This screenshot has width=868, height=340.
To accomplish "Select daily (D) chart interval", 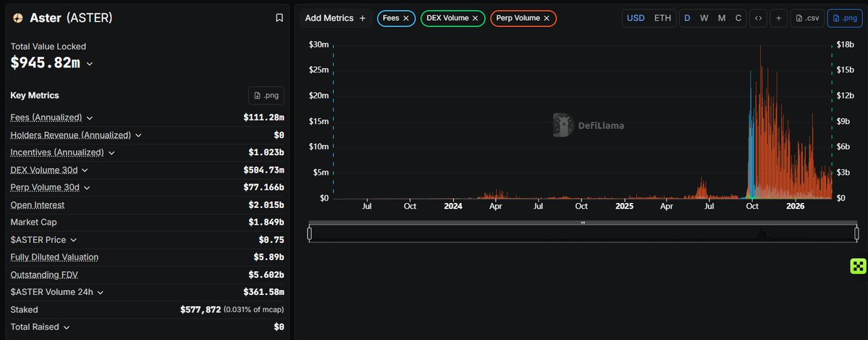I will [x=687, y=18].
